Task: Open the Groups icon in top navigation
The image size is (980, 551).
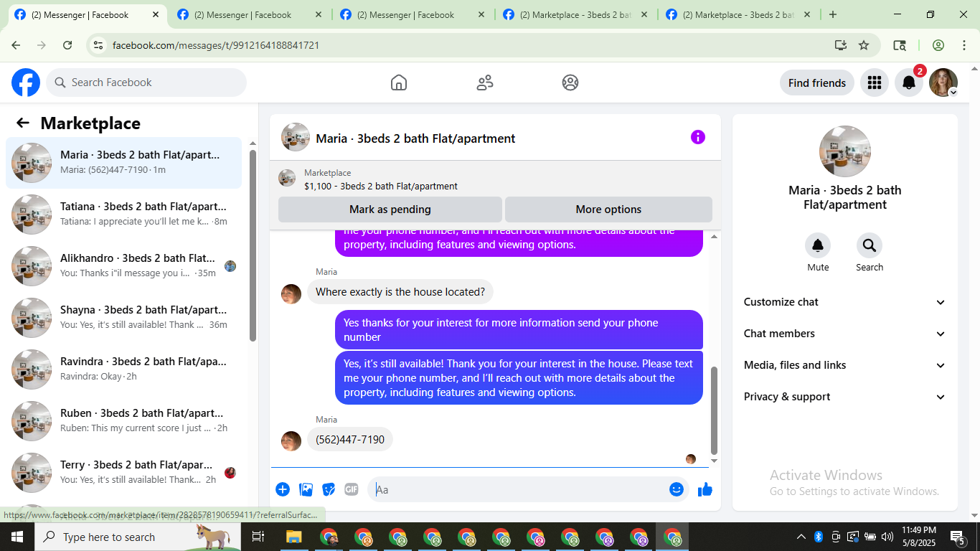Action: tap(570, 83)
